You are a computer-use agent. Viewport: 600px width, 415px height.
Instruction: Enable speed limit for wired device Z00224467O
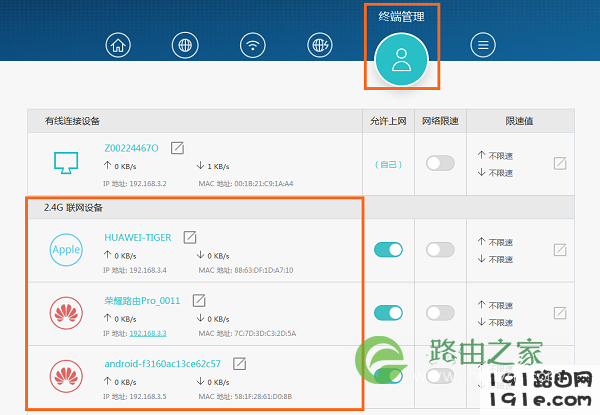pos(440,163)
